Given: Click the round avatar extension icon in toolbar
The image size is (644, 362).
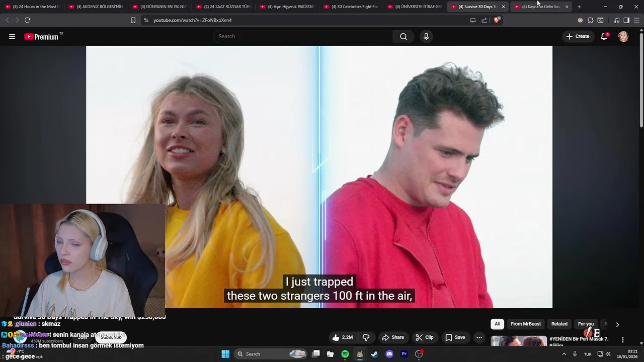Looking at the screenshot, I should (580, 20).
